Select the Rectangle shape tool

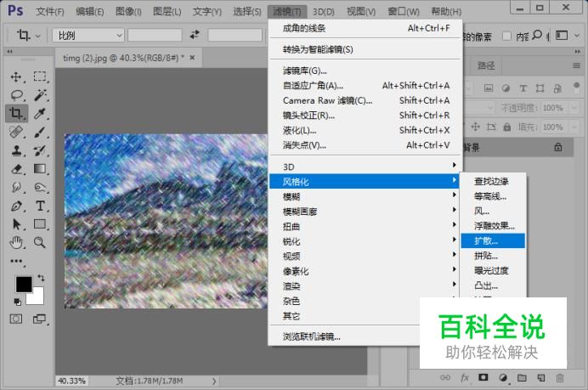coord(40,224)
